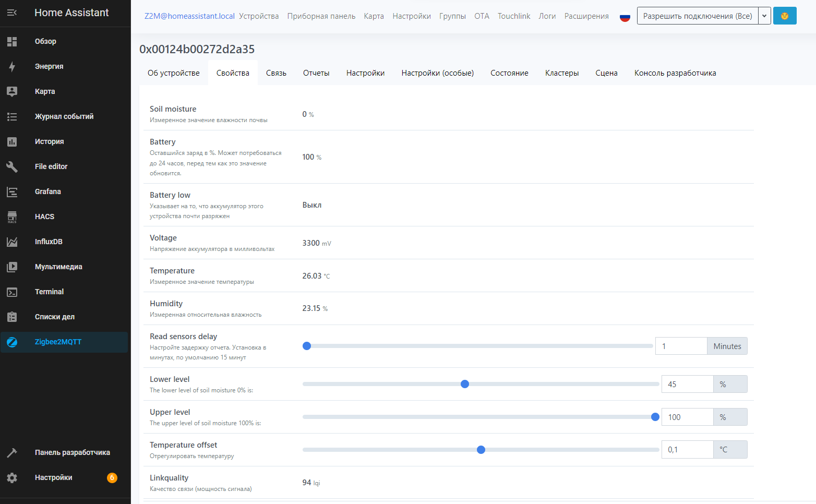Open the Об устройстве tab

point(173,73)
